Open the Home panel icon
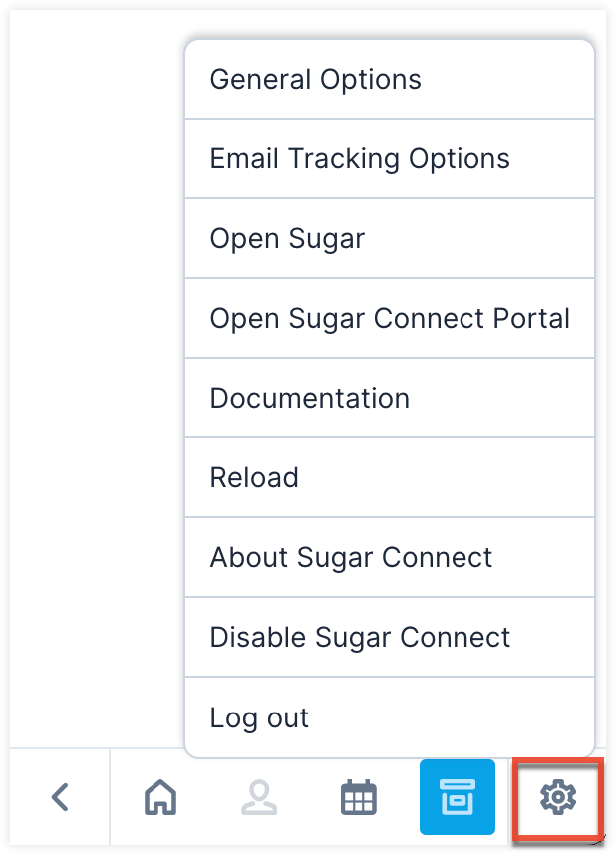The image size is (616, 855). (158, 797)
